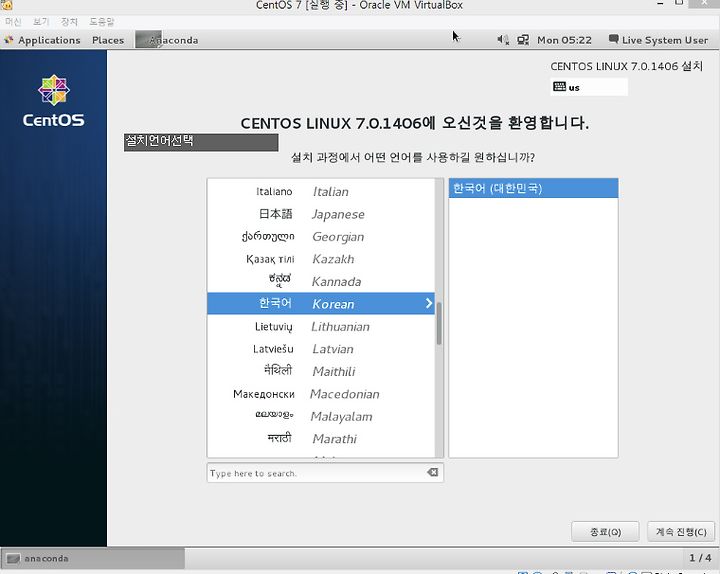Open the 머신 menu in VirtualBox
Viewport: 720px width, 574px height.
click(x=13, y=22)
